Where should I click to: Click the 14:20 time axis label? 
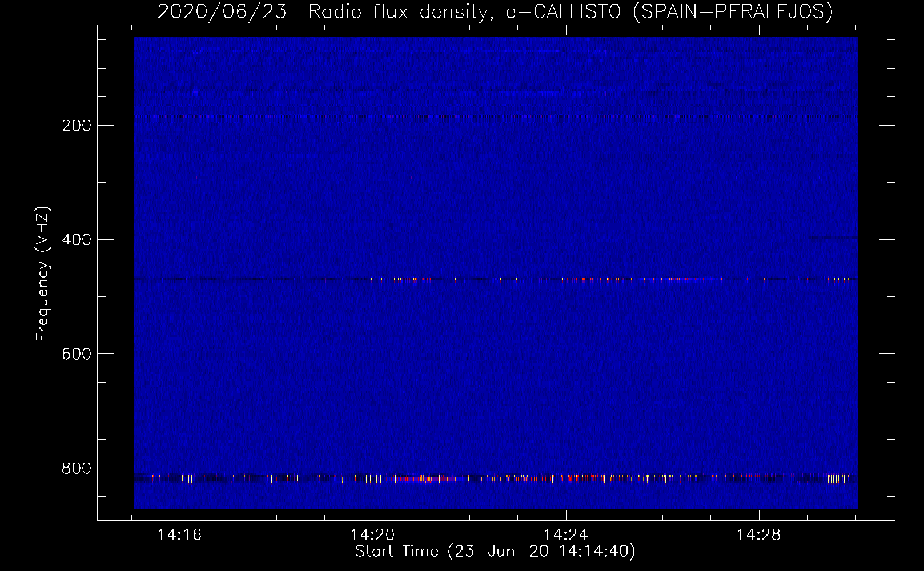tap(373, 535)
